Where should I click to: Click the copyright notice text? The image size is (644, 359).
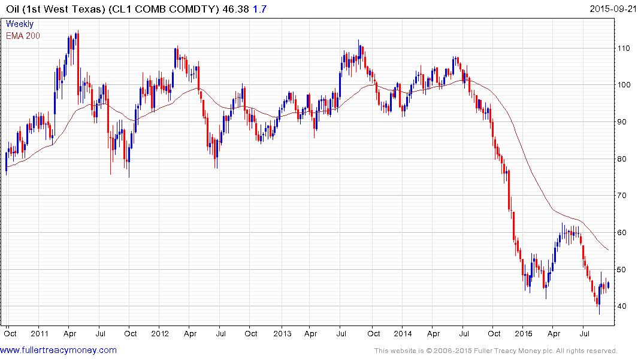pos(496,351)
